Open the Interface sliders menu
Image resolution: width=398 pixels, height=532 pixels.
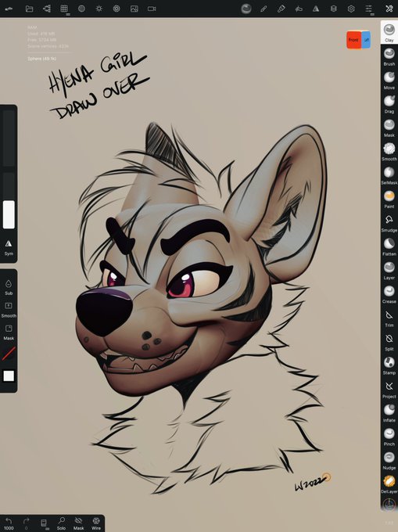368,9
